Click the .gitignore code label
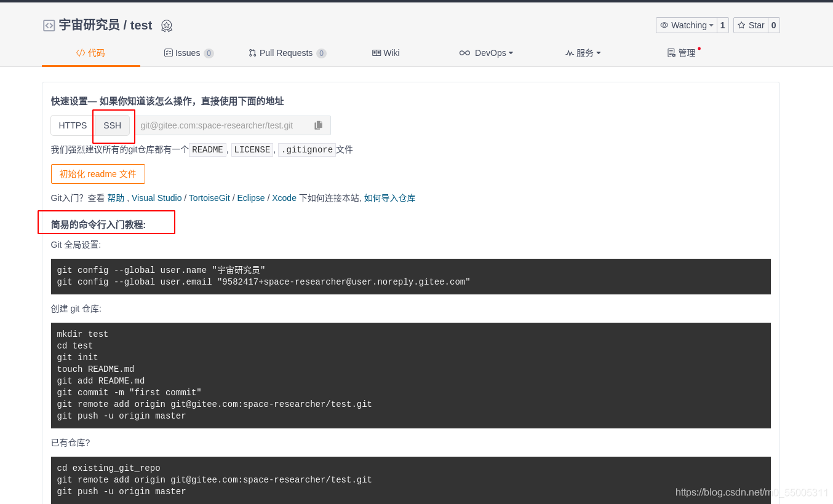Screen dimensions: 833x504 307,150
